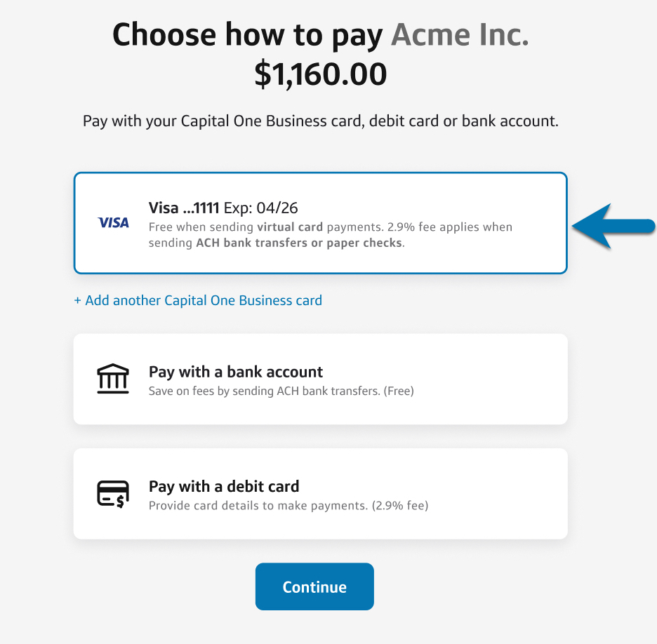Select the Visa ...1111 card payment option
This screenshot has height=644, width=657.
pos(320,222)
